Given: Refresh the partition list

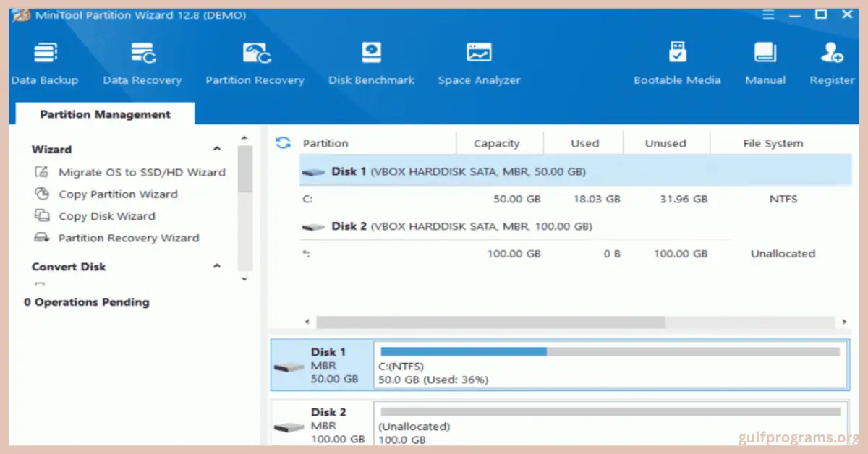Looking at the screenshot, I should (282, 142).
